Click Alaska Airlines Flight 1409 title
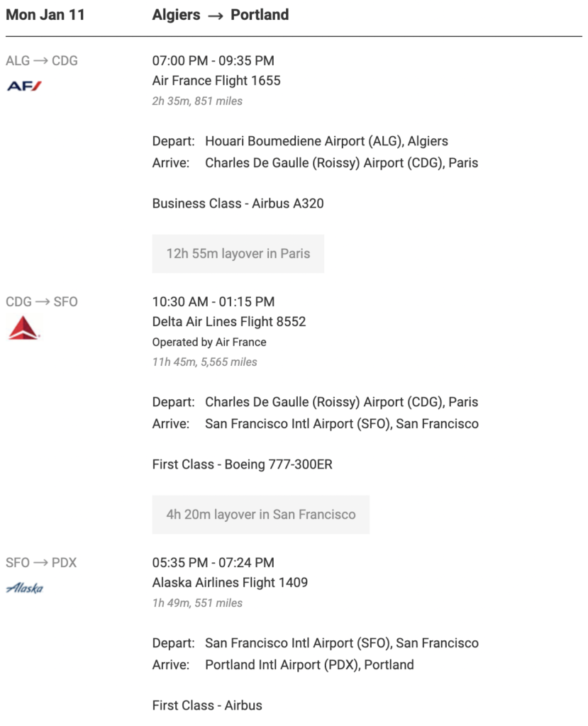588x726 pixels. click(230, 583)
